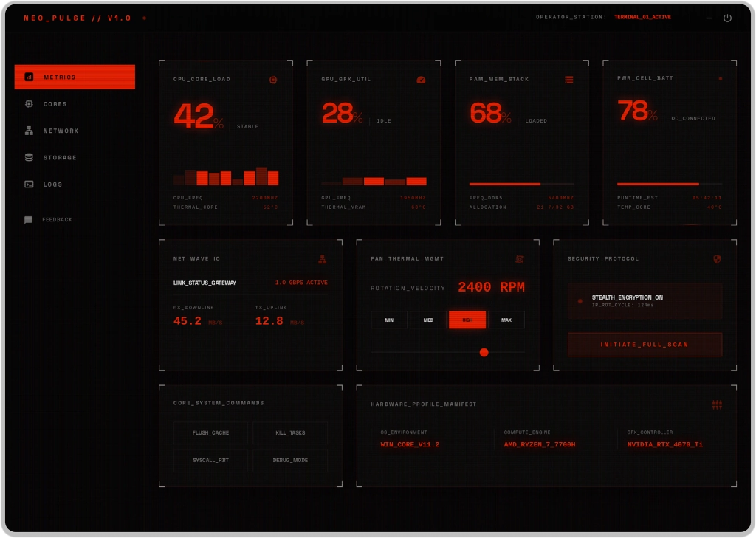Click the SECURITY_PROTOCOL shield icon
The height and width of the screenshot is (538, 756).
coord(717,259)
